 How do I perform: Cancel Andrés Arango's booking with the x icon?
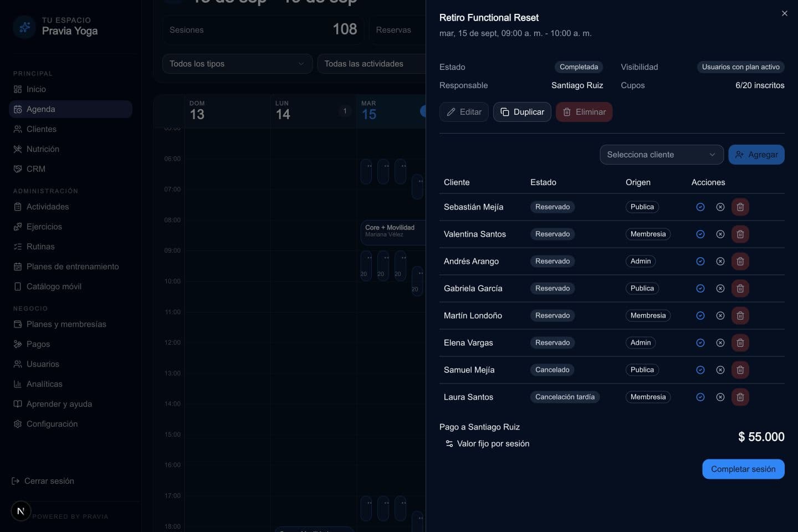click(x=720, y=261)
